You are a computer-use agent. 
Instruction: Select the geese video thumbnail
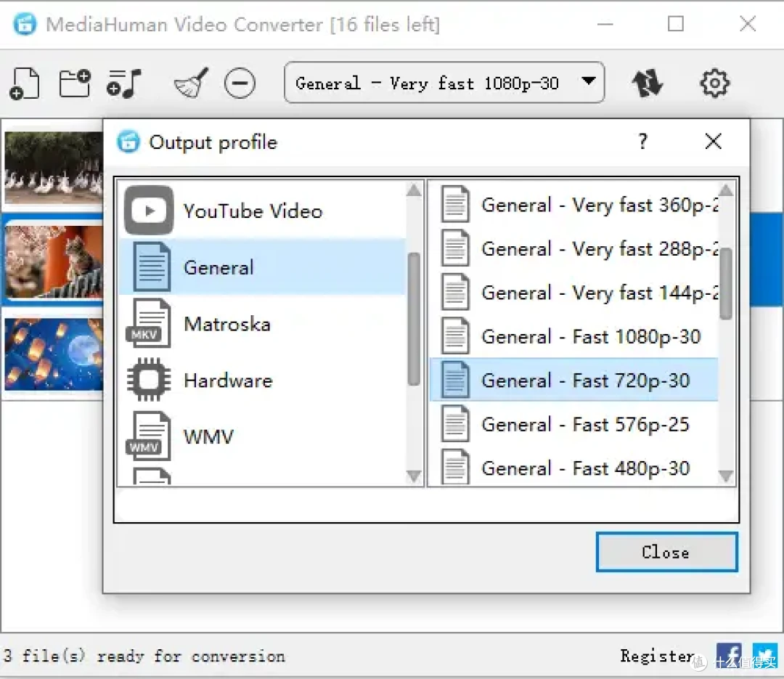pyautogui.click(x=54, y=168)
